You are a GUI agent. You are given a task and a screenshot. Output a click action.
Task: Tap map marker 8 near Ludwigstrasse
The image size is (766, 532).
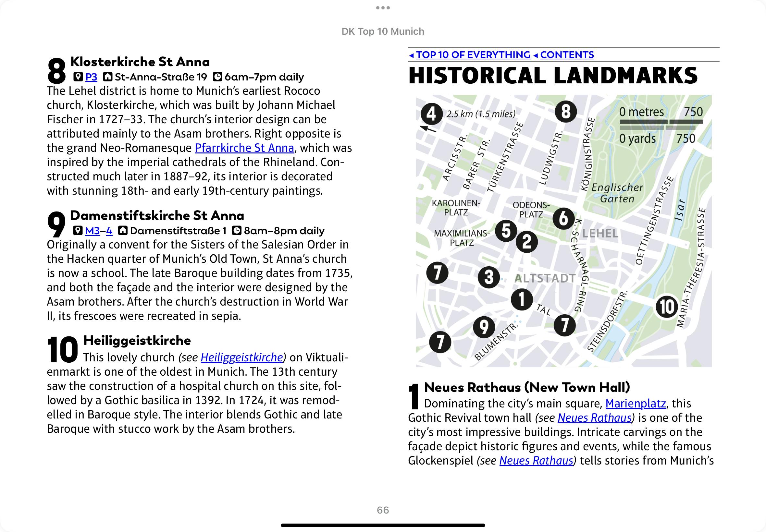pyautogui.click(x=566, y=111)
